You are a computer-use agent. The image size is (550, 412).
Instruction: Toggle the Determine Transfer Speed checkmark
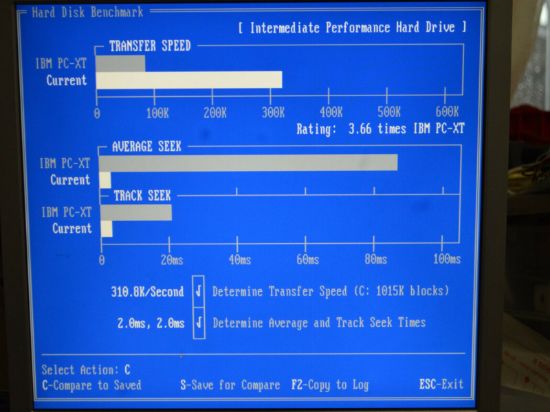click(x=199, y=291)
